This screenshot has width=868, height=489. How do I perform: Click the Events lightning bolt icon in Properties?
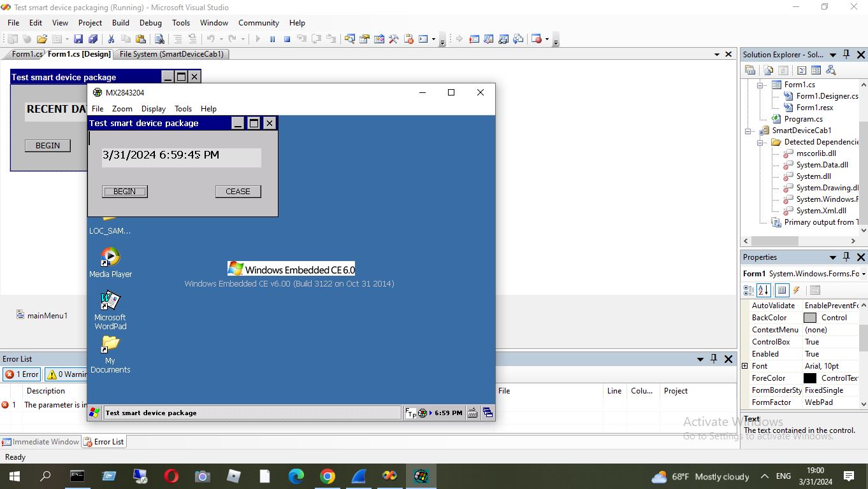[x=796, y=290]
